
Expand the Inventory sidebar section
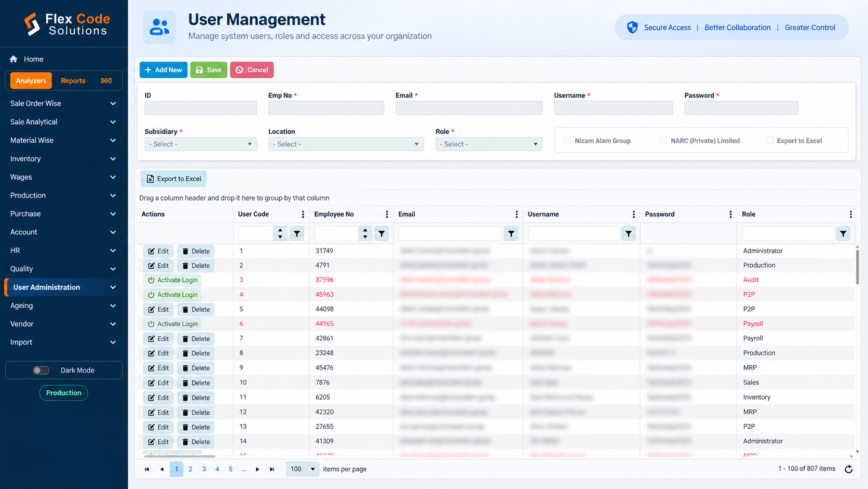tap(63, 158)
